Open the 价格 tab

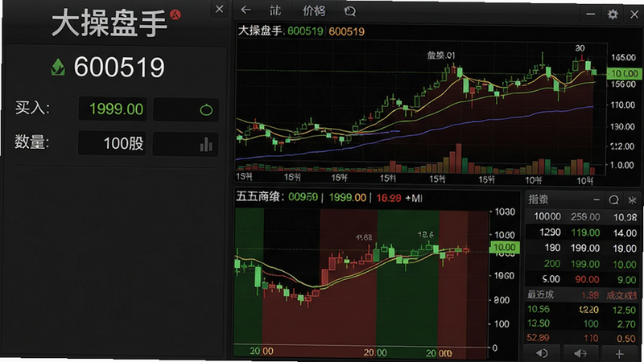pos(314,10)
